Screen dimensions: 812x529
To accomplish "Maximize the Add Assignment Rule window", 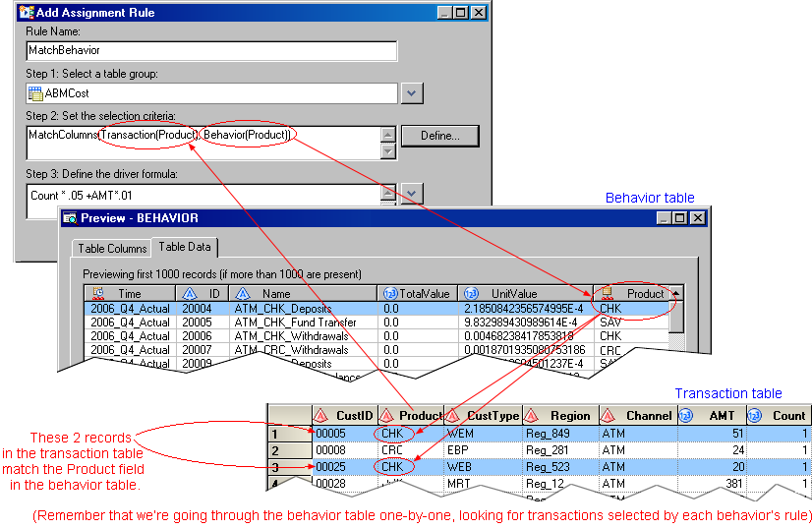I will (x=460, y=13).
